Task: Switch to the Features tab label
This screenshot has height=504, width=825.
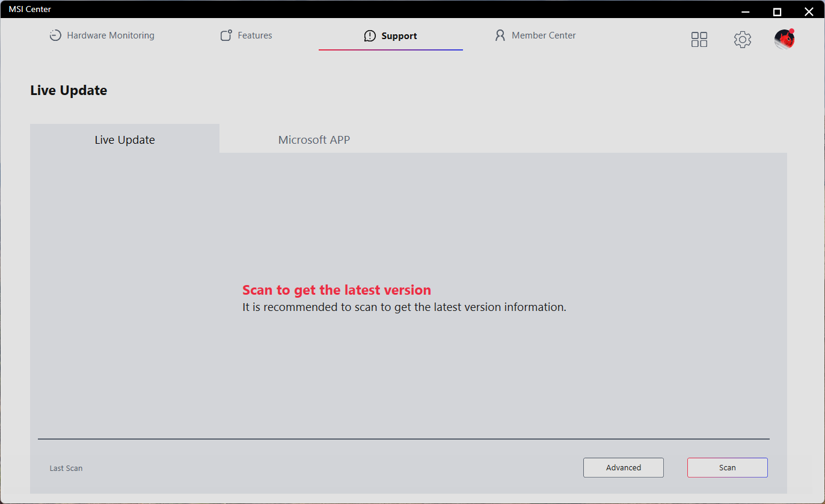Action: tap(255, 35)
